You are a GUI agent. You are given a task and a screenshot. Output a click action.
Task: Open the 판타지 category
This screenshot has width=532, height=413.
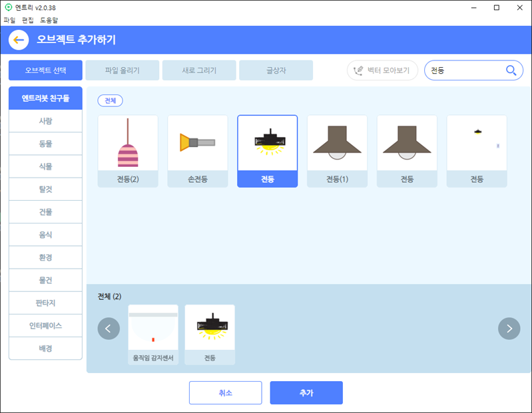[45, 303]
